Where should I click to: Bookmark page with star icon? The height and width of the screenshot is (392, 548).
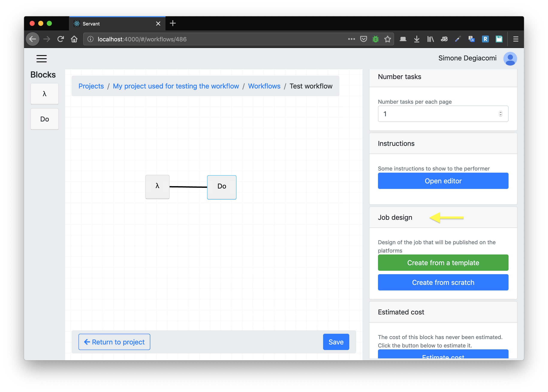pos(388,39)
